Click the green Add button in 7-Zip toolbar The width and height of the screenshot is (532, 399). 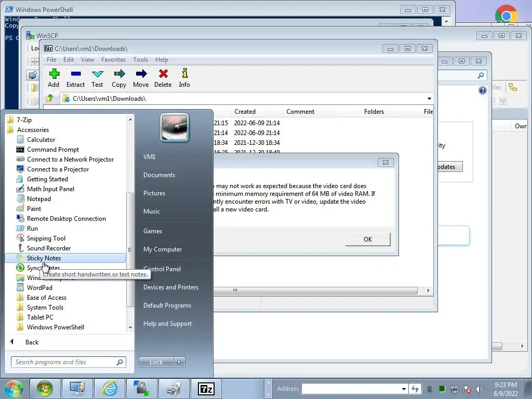coord(54,78)
